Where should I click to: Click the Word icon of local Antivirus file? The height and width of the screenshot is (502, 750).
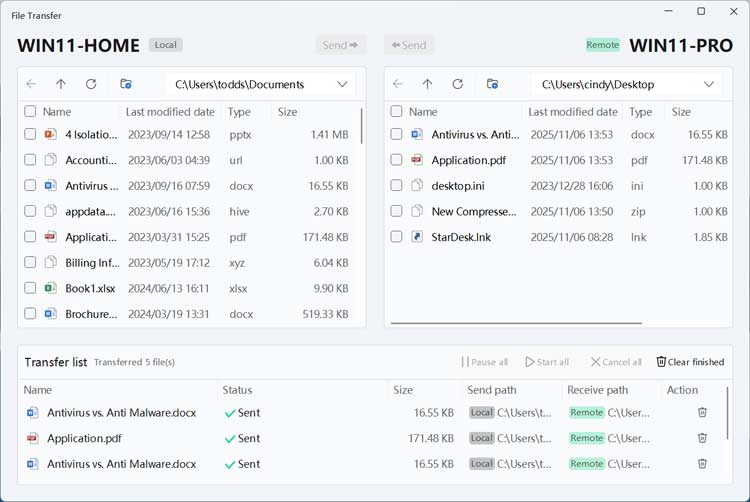point(50,186)
